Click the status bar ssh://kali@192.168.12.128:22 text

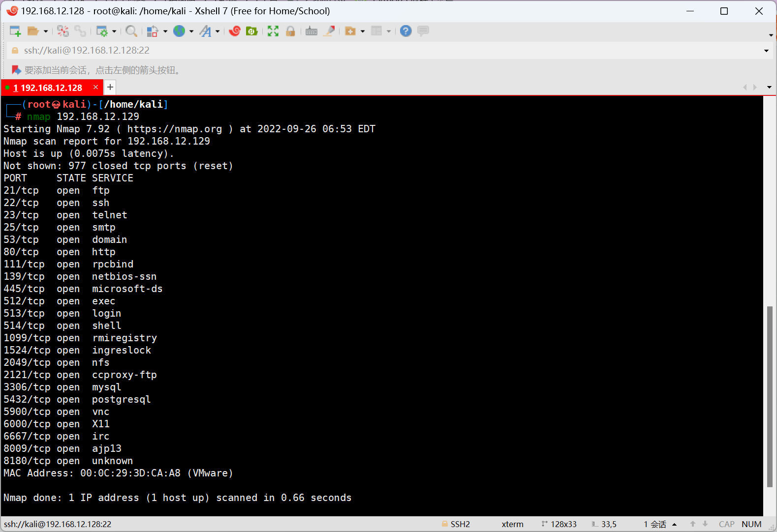point(58,524)
